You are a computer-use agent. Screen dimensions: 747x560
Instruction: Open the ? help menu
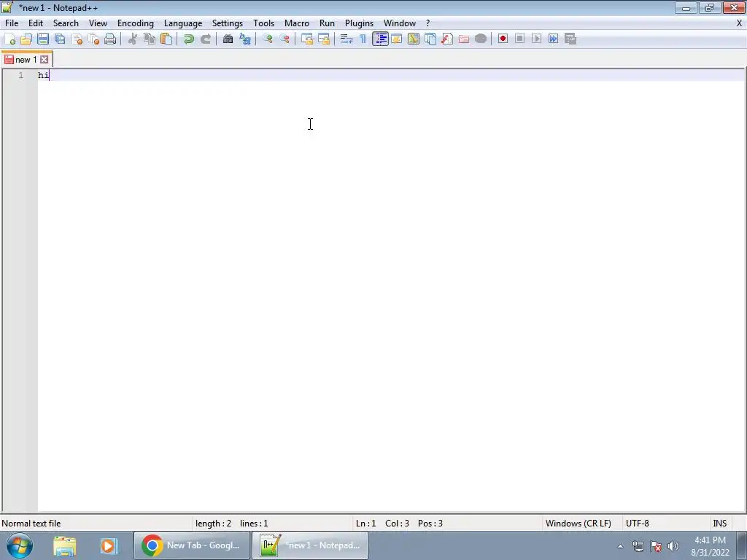(427, 23)
